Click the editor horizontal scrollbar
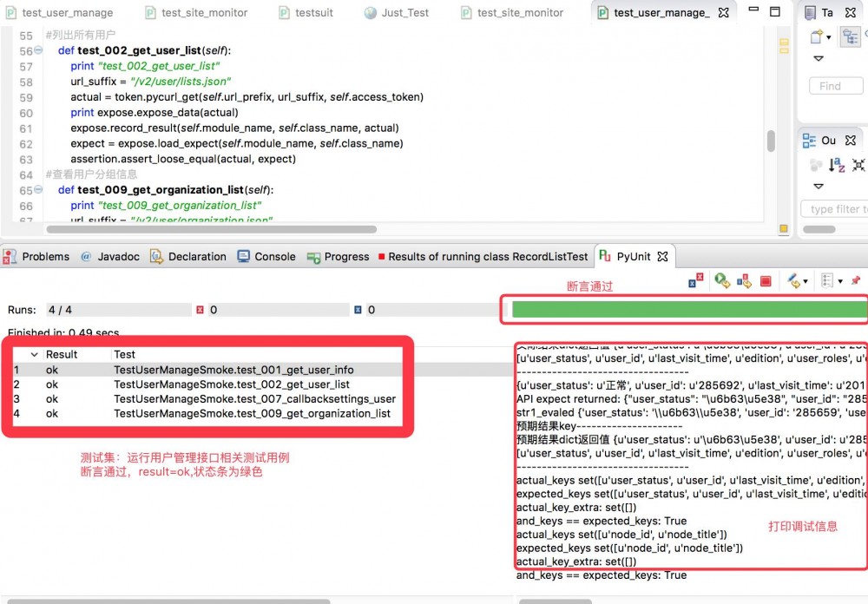This screenshot has width=868, height=604. 212,228
